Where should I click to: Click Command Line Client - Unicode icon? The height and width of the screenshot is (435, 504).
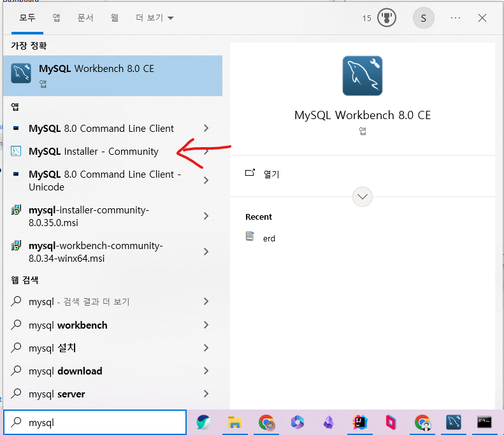point(16,174)
